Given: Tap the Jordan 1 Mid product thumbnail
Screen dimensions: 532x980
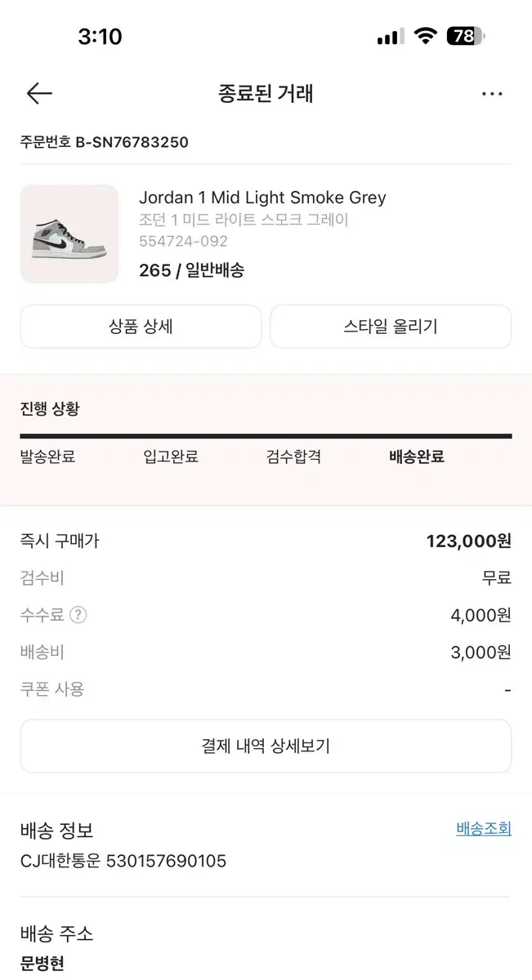Looking at the screenshot, I should tap(69, 234).
